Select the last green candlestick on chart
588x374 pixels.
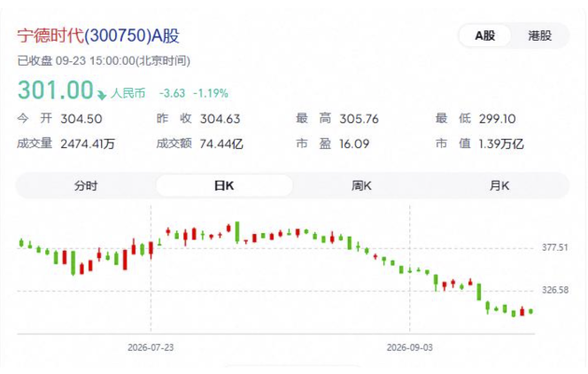tap(530, 311)
